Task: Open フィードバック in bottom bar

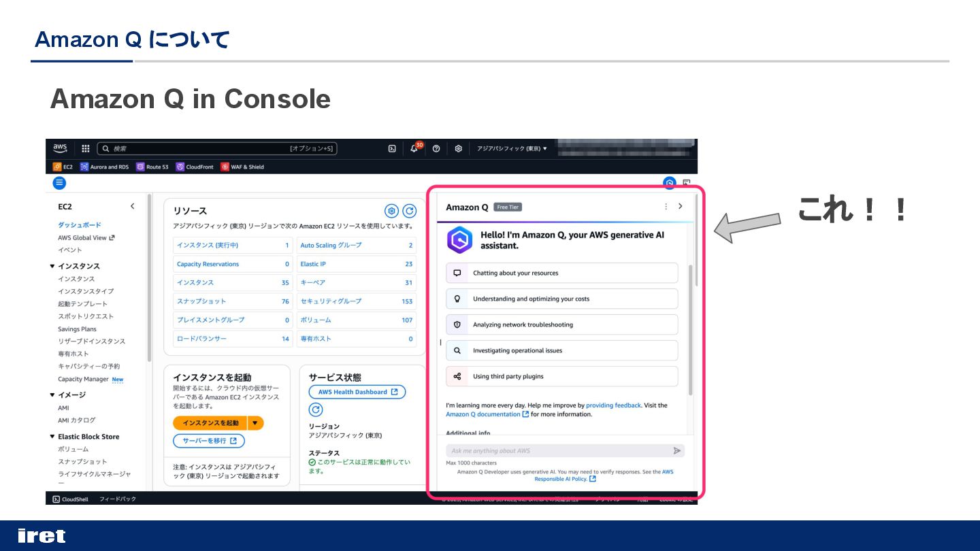Action: [118, 499]
